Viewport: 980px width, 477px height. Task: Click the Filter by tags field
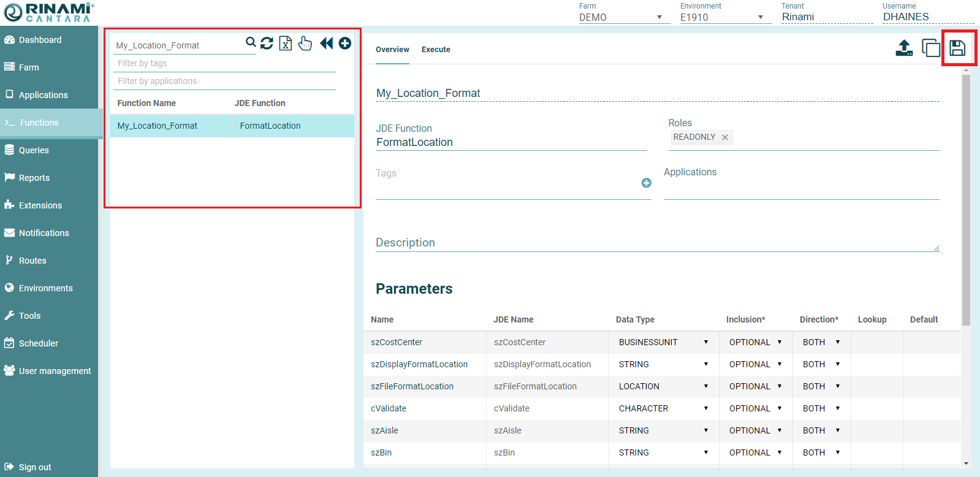[224, 63]
